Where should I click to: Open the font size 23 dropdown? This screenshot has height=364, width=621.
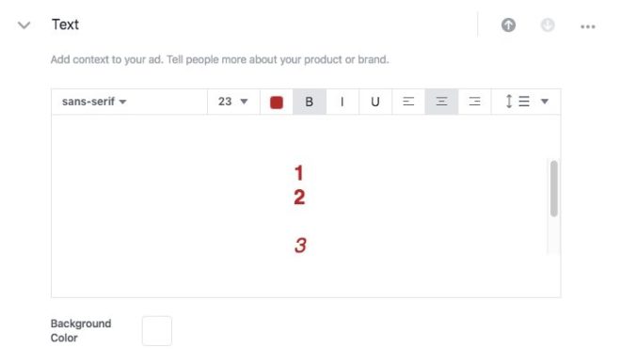tap(233, 102)
